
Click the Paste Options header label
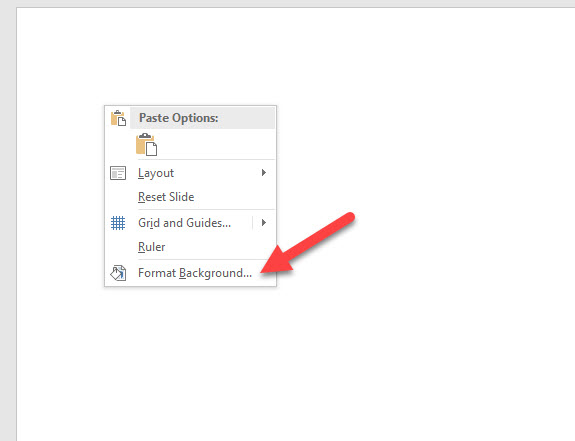coord(179,118)
